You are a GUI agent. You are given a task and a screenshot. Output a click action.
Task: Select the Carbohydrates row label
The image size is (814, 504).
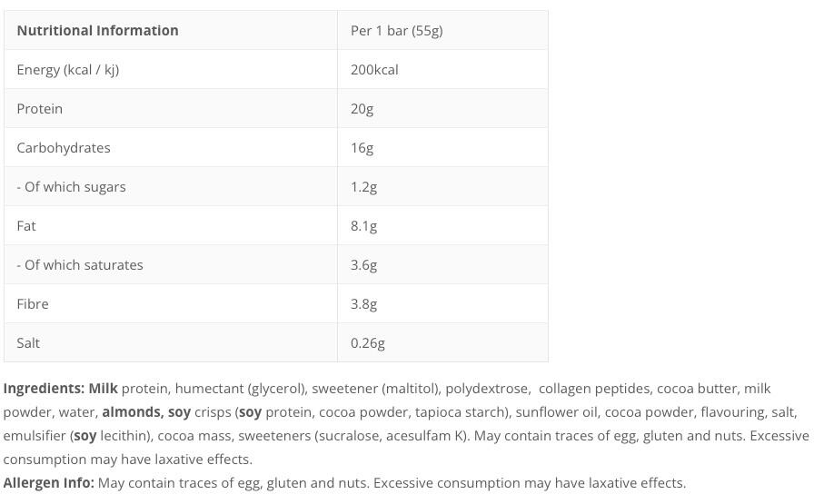coord(64,147)
